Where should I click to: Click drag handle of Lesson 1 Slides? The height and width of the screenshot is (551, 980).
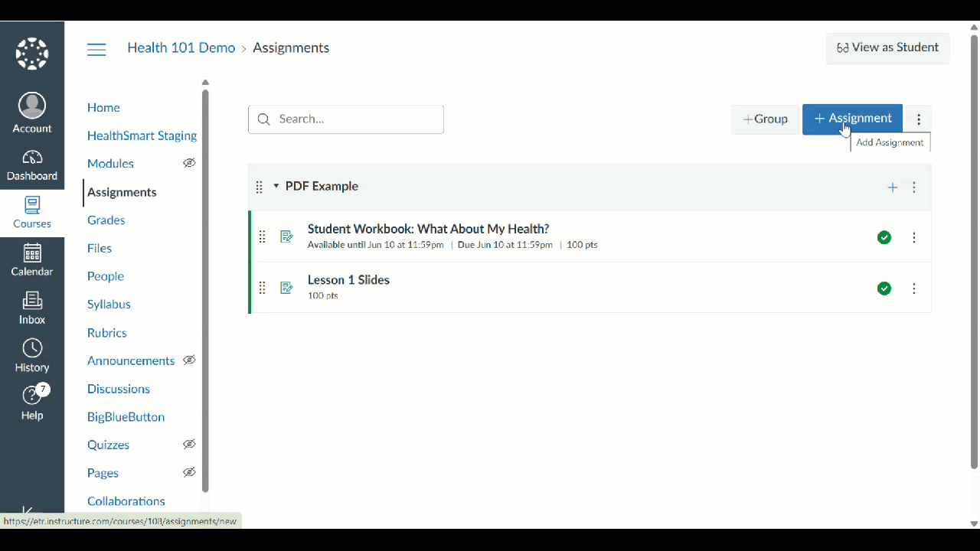pos(262,288)
